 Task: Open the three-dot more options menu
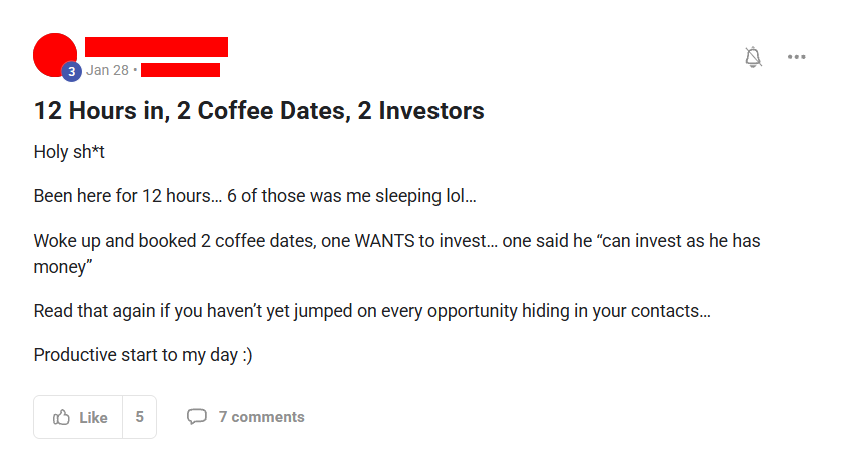(796, 57)
